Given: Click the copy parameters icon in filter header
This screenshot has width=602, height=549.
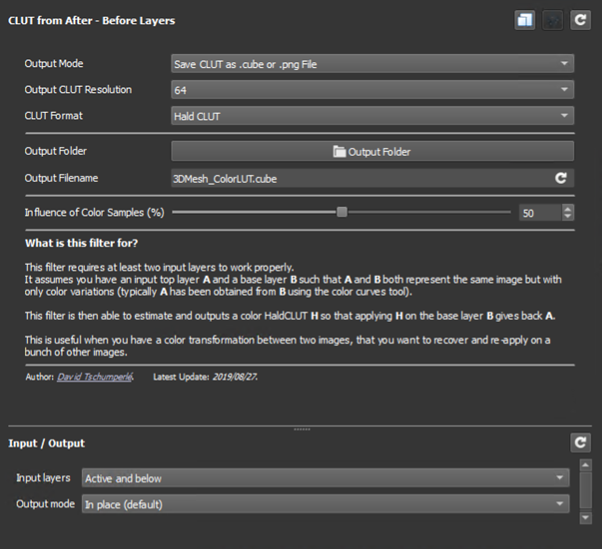Looking at the screenshot, I should coord(524,20).
